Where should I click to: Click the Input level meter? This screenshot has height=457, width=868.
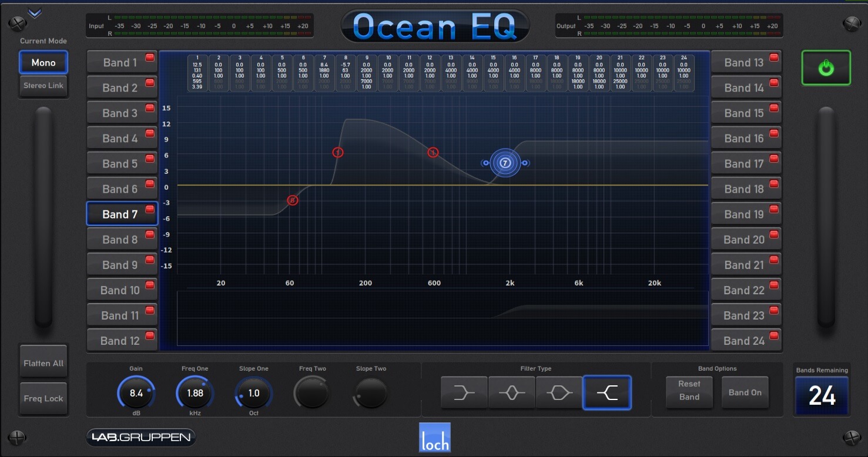tap(200, 26)
